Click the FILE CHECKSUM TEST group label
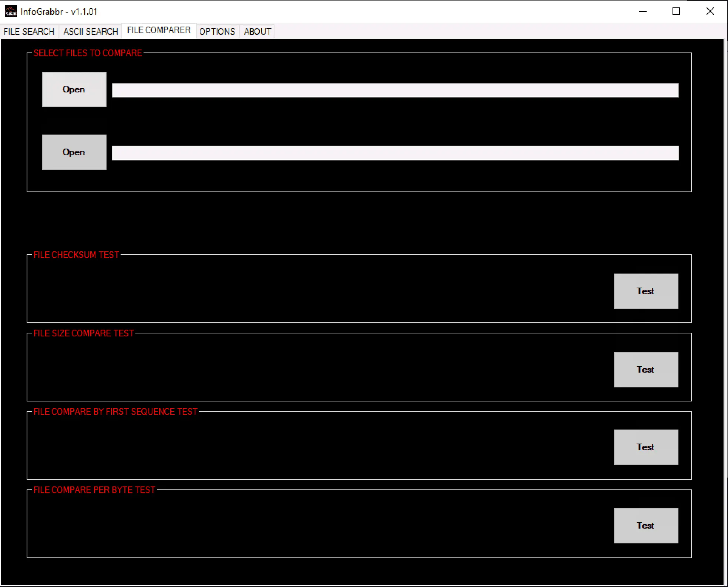Image resolution: width=728 pixels, height=587 pixels. [76, 255]
